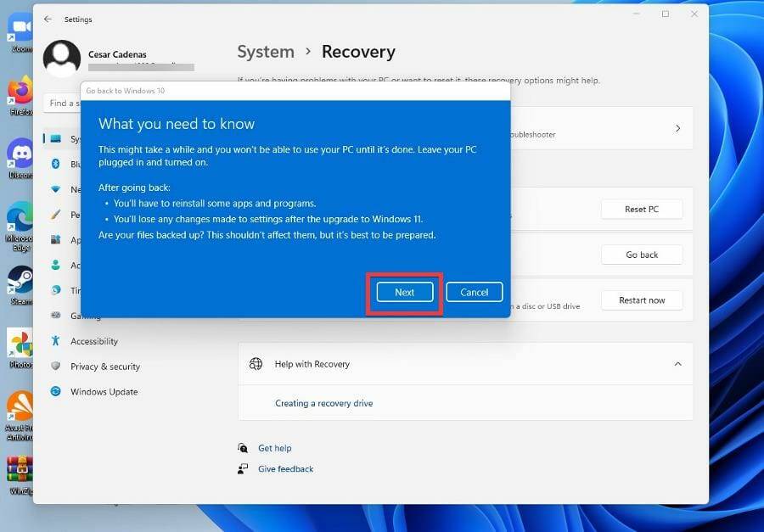The width and height of the screenshot is (764, 532).
Task: Open the Firefox desktop shortcut
Action: click(20, 96)
